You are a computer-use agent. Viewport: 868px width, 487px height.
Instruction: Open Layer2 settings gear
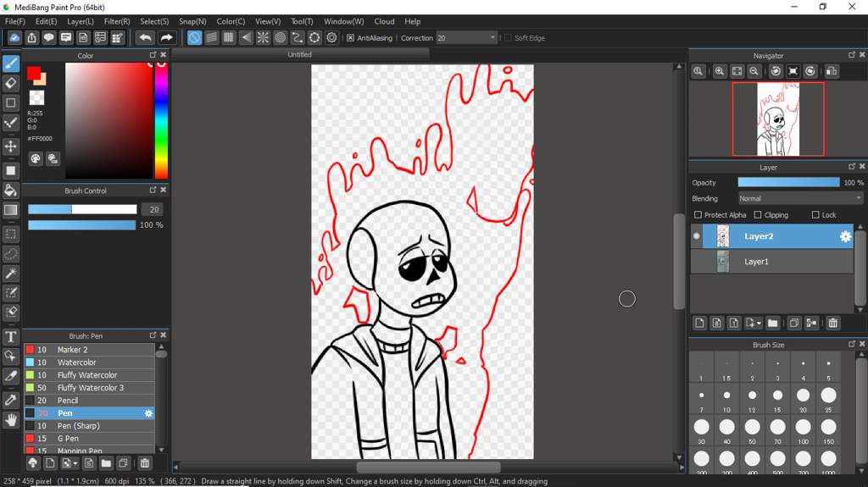point(845,236)
